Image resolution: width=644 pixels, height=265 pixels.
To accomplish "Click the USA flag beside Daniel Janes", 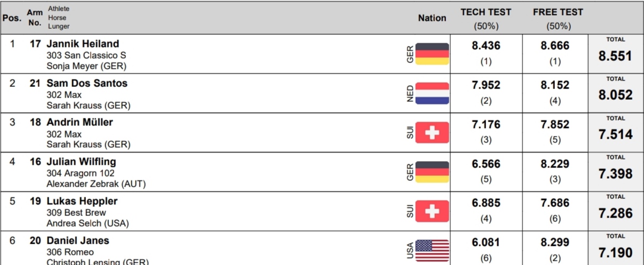I will [432, 251].
